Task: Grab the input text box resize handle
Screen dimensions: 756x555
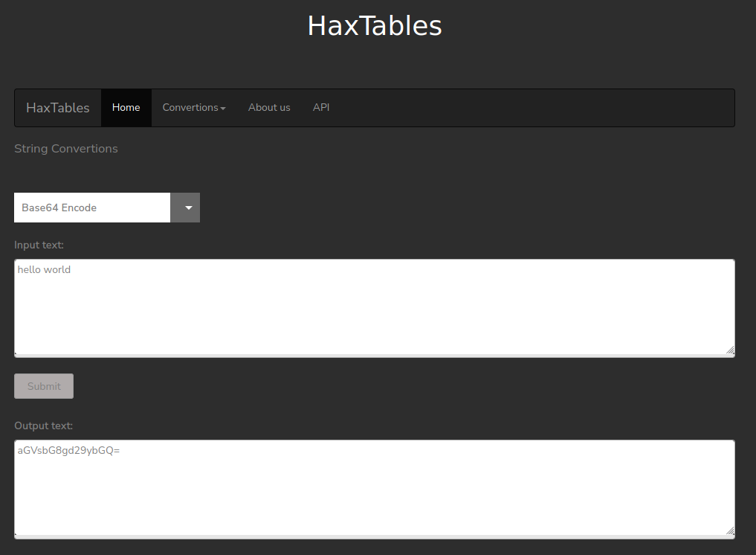Action: tap(729, 350)
